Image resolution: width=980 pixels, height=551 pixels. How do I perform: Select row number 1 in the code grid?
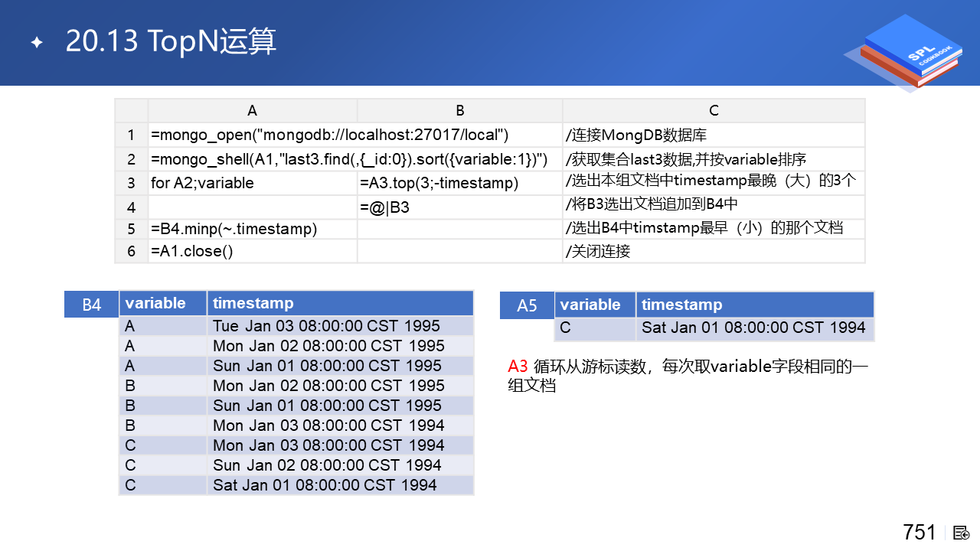(x=132, y=135)
